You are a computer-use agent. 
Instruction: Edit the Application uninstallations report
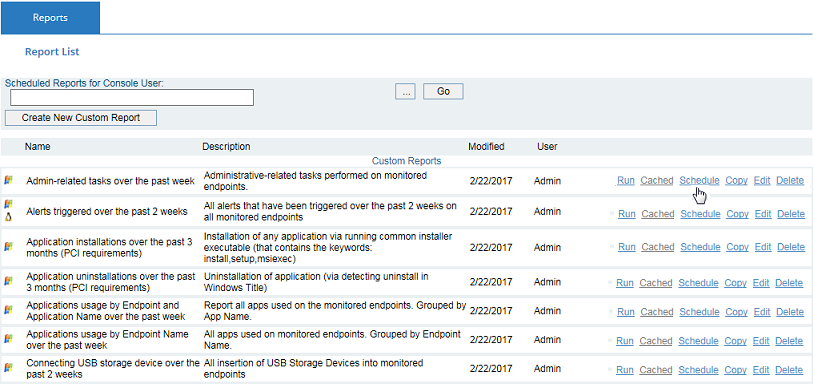click(761, 283)
